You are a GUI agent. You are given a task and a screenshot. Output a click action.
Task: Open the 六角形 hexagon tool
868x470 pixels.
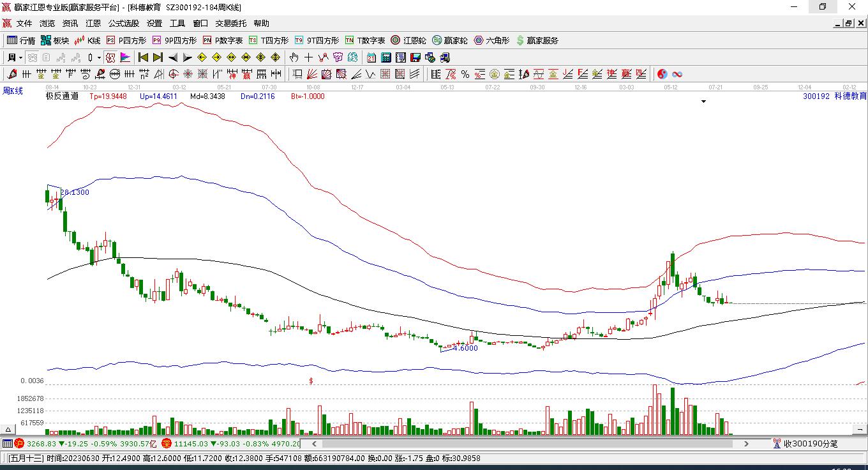(491, 40)
